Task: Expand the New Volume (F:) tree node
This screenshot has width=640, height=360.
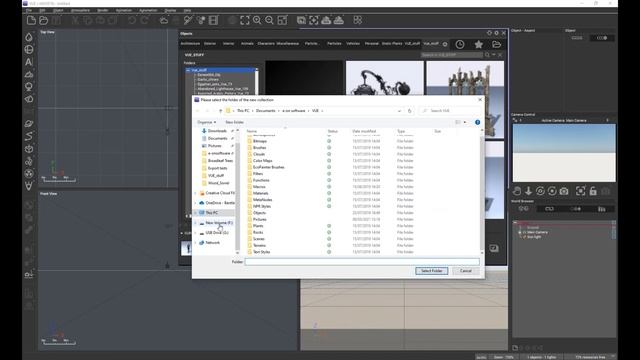Action: click(196, 223)
